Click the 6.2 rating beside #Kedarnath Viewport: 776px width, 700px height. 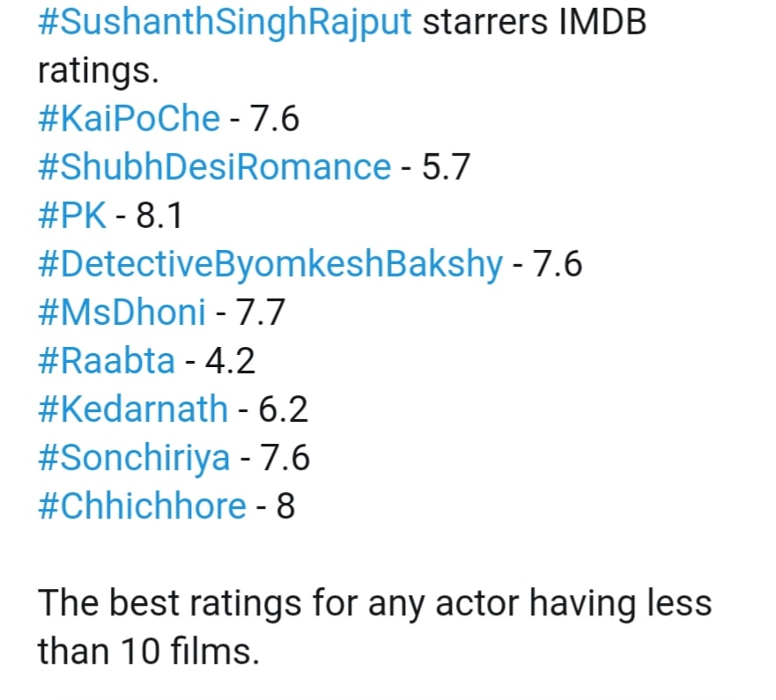283,409
